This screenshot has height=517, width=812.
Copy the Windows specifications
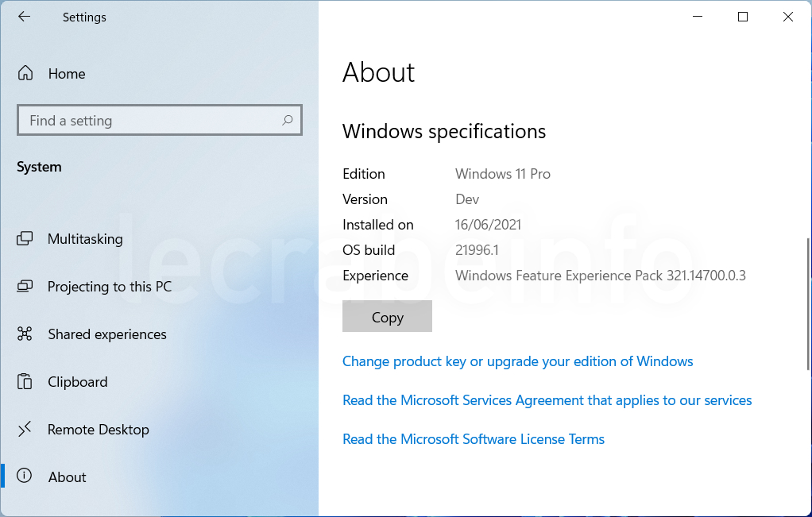tap(387, 316)
